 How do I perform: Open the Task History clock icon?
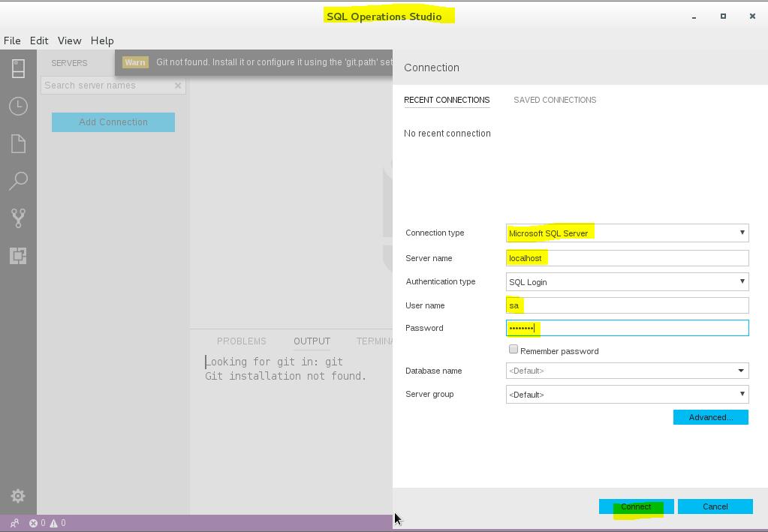(18, 107)
